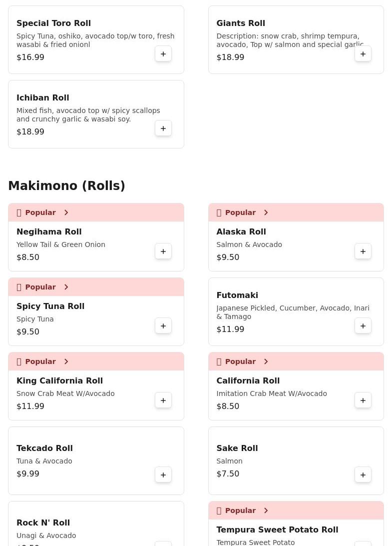Viewport: 392px width, 546px height.
Task: Click Popular tag above Tempura Sweet Potato Roll
Action: (x=240, y=510)
